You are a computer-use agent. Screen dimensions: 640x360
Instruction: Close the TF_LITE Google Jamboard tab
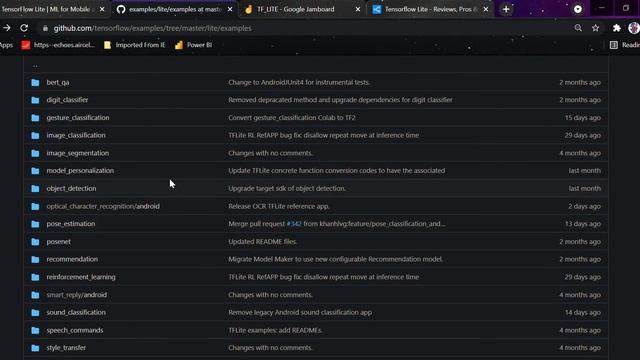click(x=358, y=9)
